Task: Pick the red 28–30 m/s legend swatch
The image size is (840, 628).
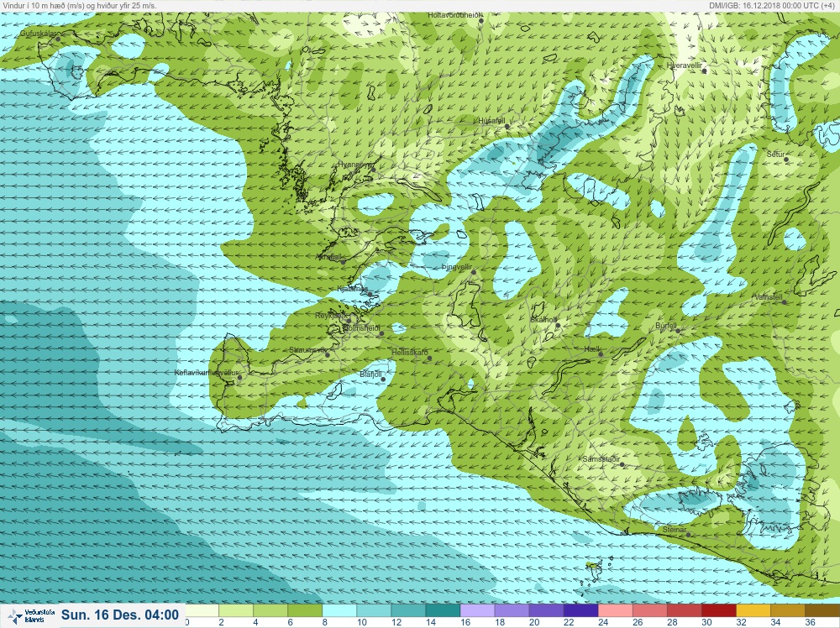Action: [x=685, y=610]
